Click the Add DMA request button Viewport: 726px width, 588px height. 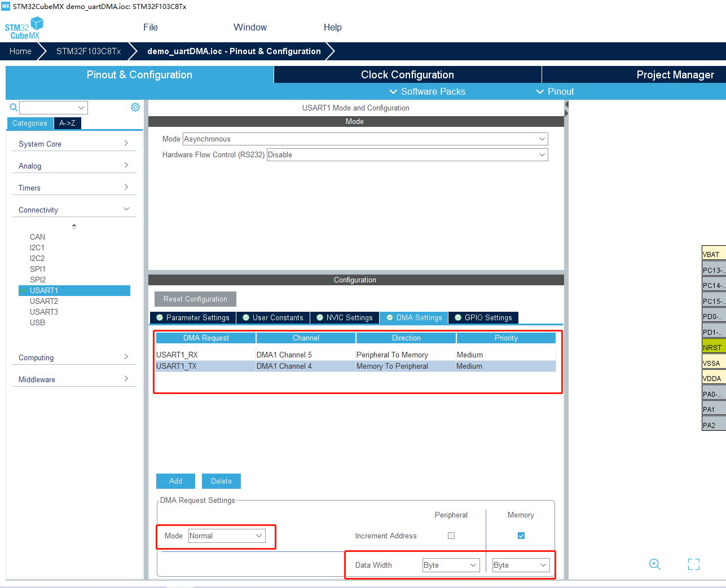[175, 481]
